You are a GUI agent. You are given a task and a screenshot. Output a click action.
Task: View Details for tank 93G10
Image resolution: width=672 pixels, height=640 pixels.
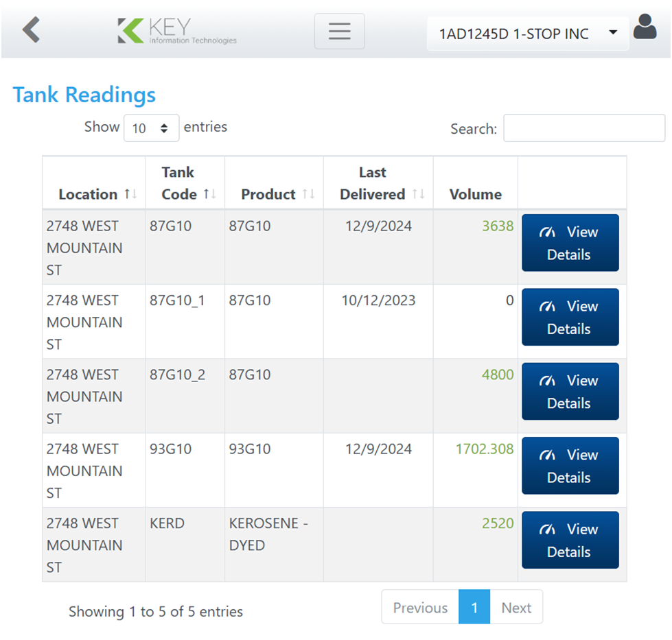click(x=570, y=466)
